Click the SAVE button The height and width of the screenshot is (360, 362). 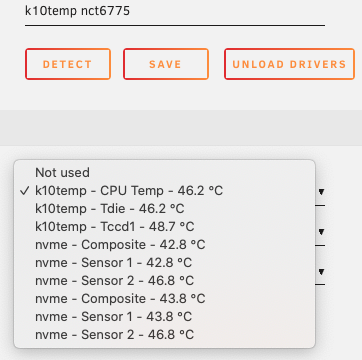pos(166,64)
